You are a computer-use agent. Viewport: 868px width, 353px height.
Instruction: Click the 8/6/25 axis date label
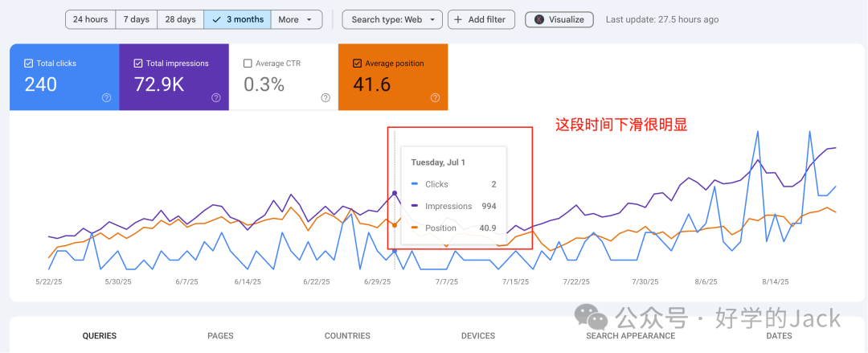pyautogui.click(x=706, y=281)
